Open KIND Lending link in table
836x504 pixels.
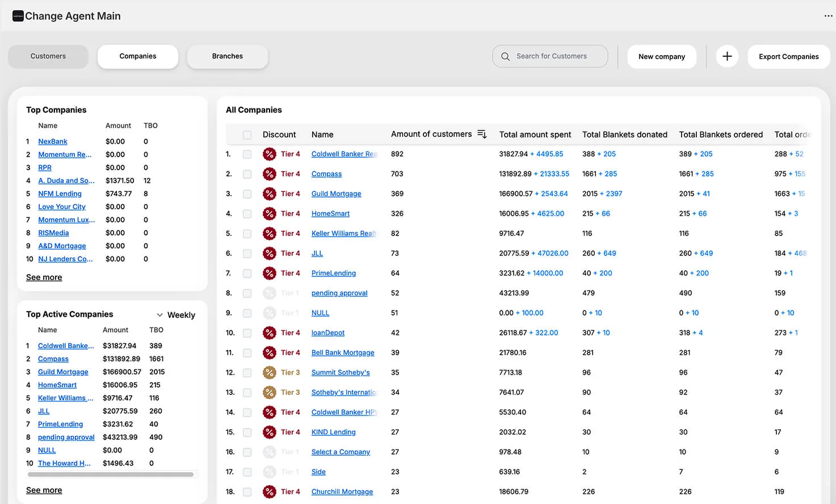point(334,432)
